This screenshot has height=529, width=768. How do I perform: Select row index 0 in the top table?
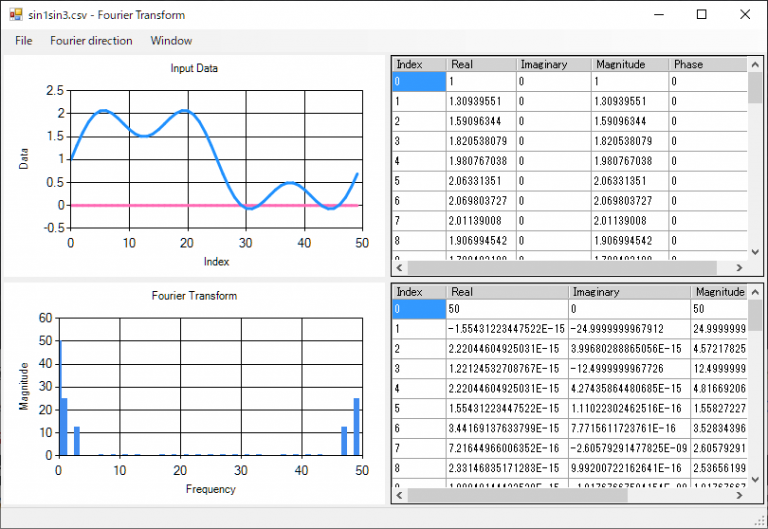point(418,83)
